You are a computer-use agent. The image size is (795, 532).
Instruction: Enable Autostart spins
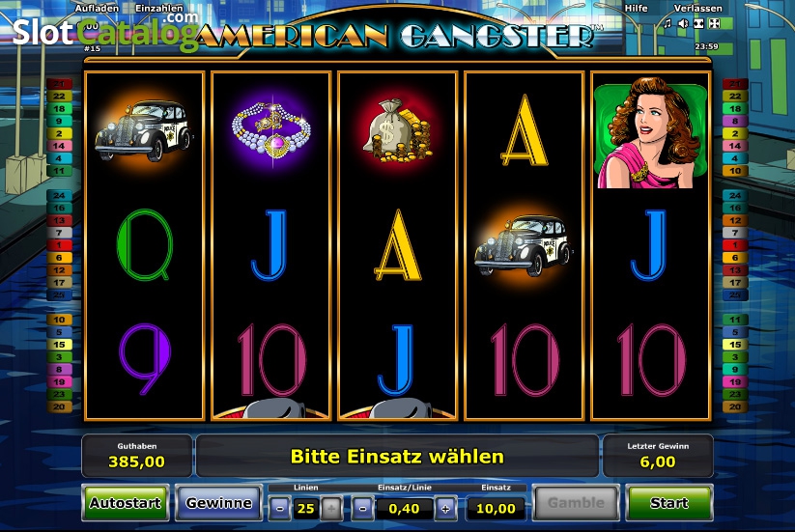pyautogui.click(x=126, y=503)
